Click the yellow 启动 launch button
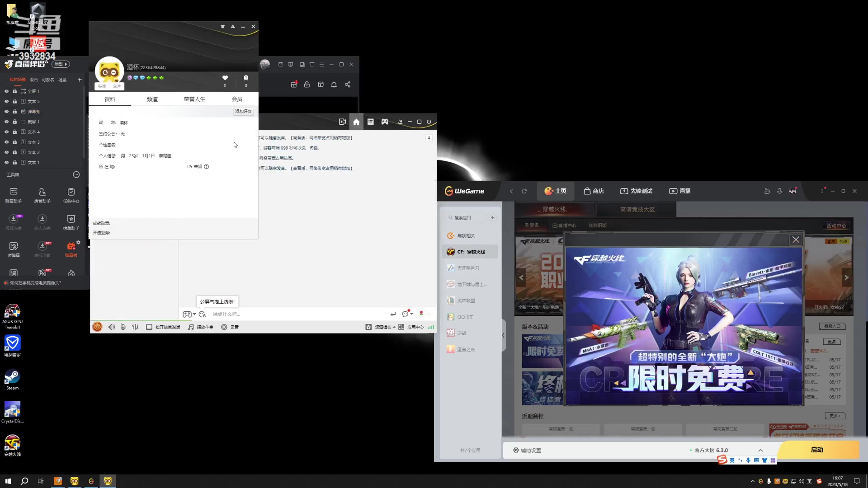The height and width of the screenshot is (488, 868). click(x=817, y=450)
